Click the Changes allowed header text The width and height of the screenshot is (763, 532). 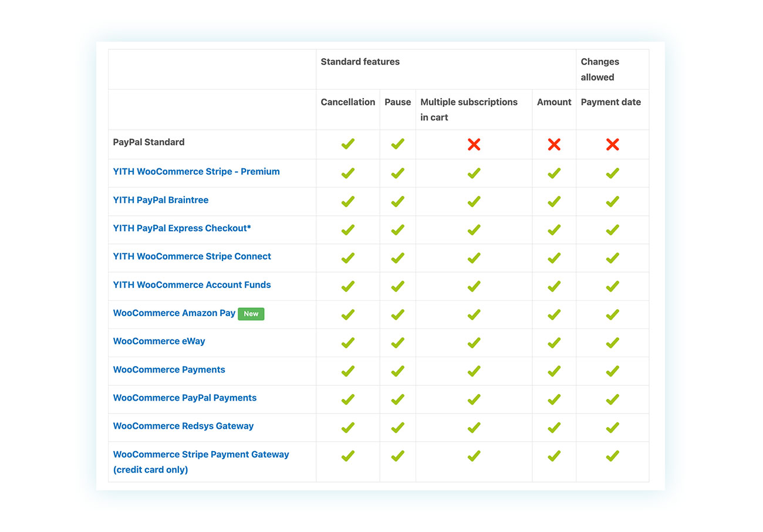[600, 69]
